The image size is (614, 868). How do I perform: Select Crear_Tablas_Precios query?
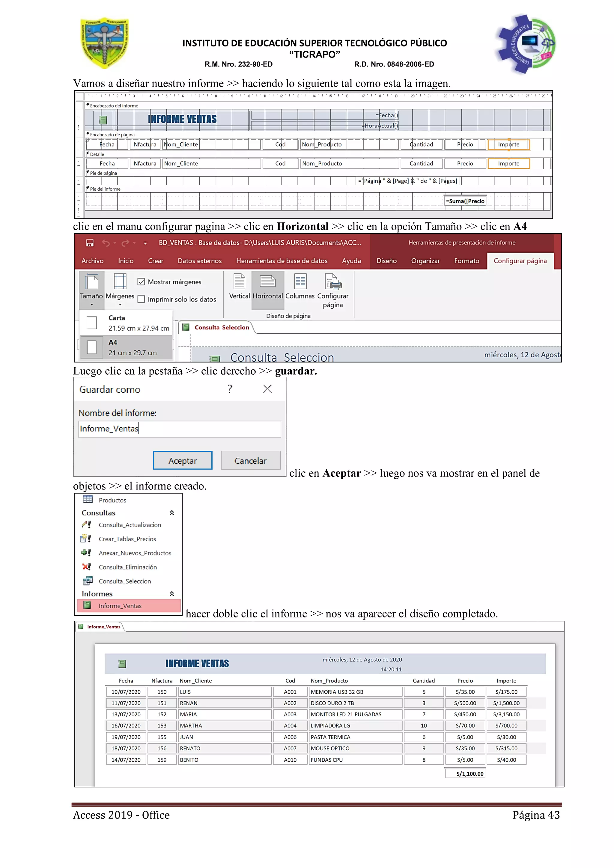[127, 539]
